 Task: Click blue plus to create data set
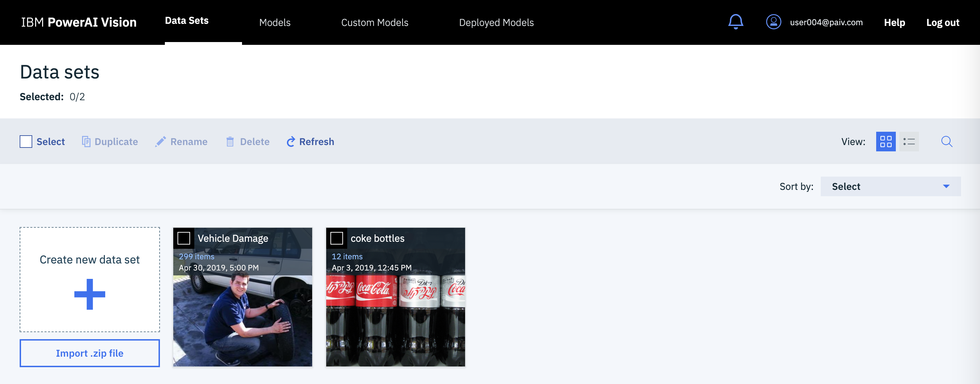click(x=89, y=294)
